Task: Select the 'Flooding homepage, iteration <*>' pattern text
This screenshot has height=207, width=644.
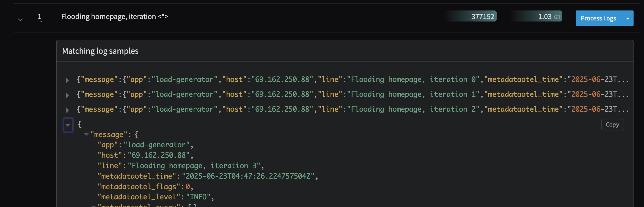Action: pyautogui.click(x=115, y=17)
